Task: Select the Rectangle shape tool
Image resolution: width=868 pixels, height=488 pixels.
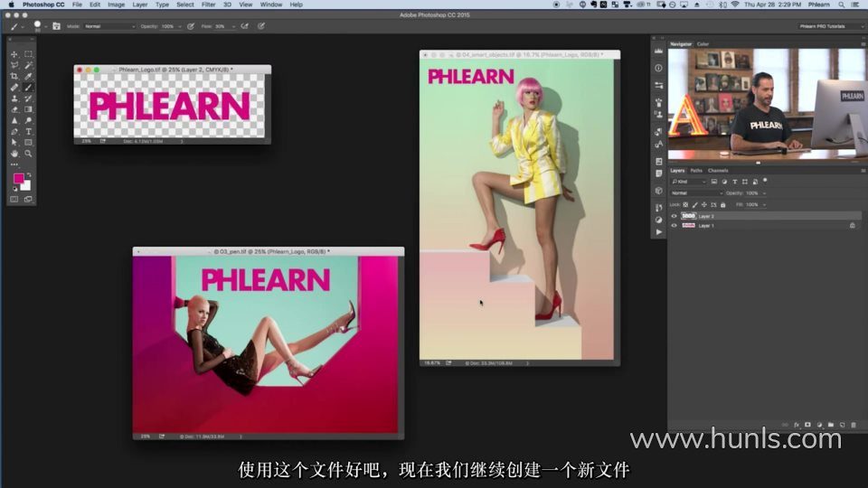Action: (x=28, y=143)
